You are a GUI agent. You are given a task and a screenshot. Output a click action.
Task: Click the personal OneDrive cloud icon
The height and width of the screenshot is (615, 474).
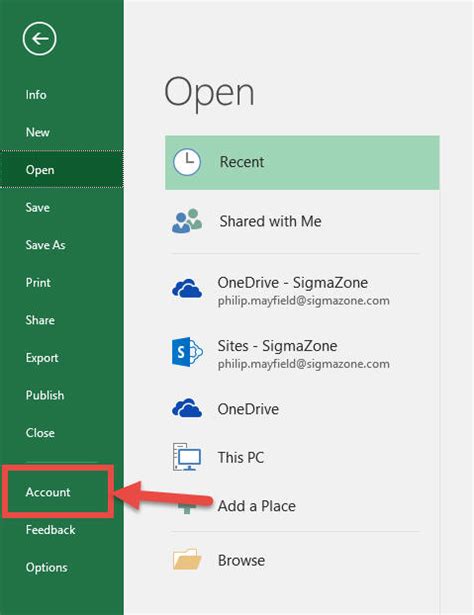pos(187,408)
